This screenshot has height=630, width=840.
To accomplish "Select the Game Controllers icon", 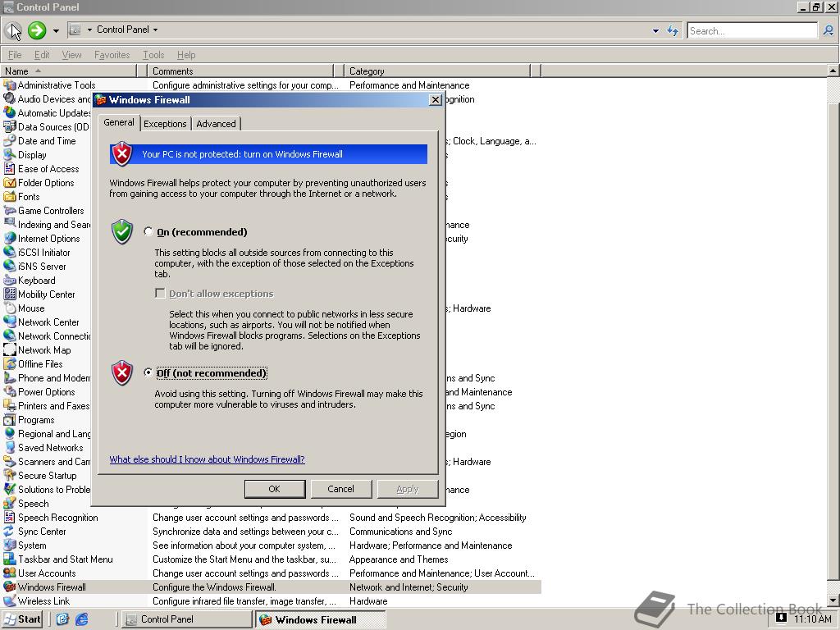I will [x=10, y=210].
